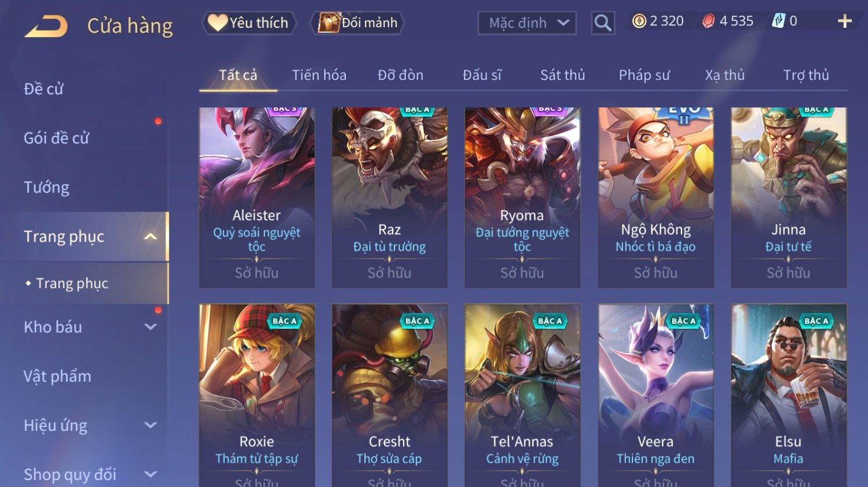Click the blue voucher currency icon

[x=778, y=21]
